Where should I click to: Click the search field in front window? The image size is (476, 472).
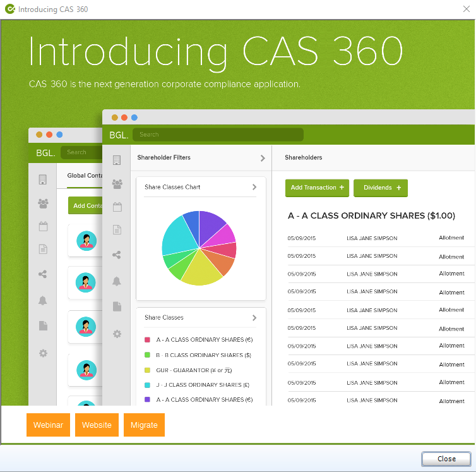(x=218, y=135)
